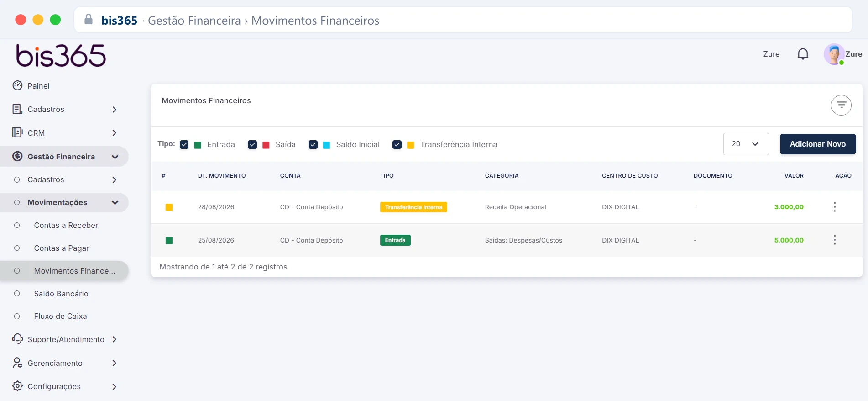
Task: Go to Fluxo de Caixa page
Action: (x=60, y=316)
